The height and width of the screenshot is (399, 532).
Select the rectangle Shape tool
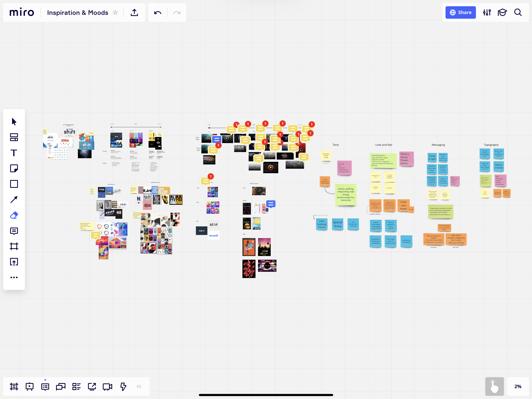pyautogui.click(x=14, y=184)
